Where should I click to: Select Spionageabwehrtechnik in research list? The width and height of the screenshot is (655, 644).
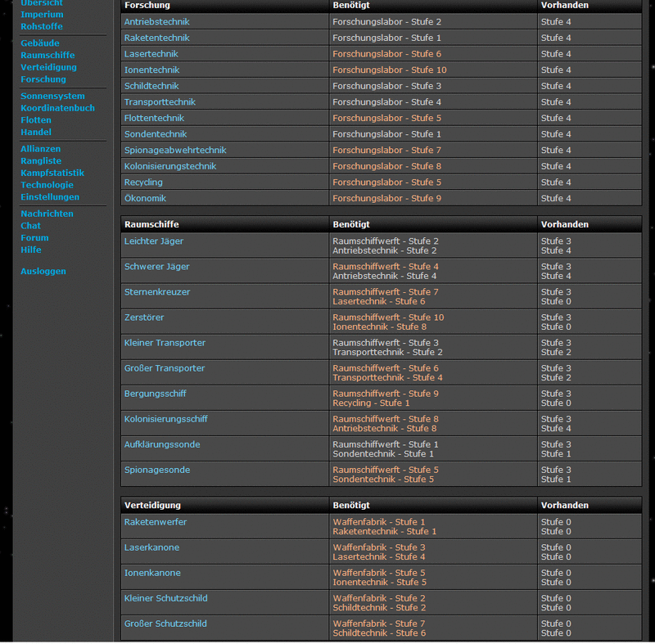click(x=175, y=151)
